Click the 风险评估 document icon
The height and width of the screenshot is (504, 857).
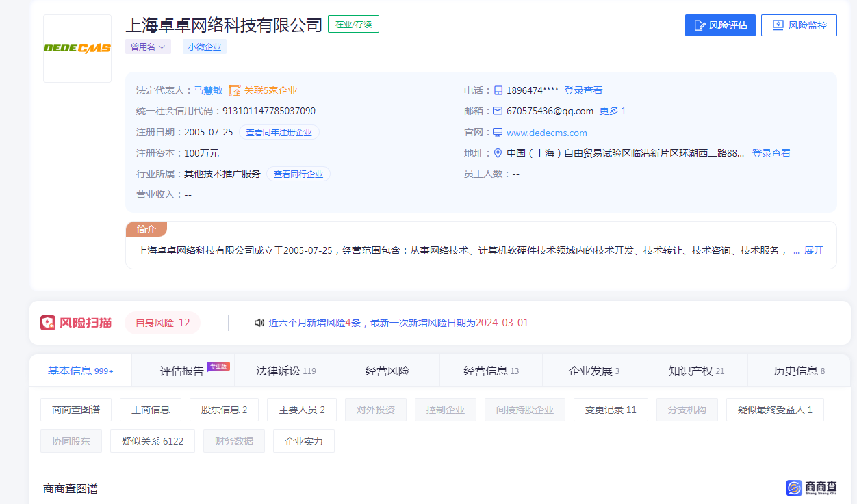point(700,25)
